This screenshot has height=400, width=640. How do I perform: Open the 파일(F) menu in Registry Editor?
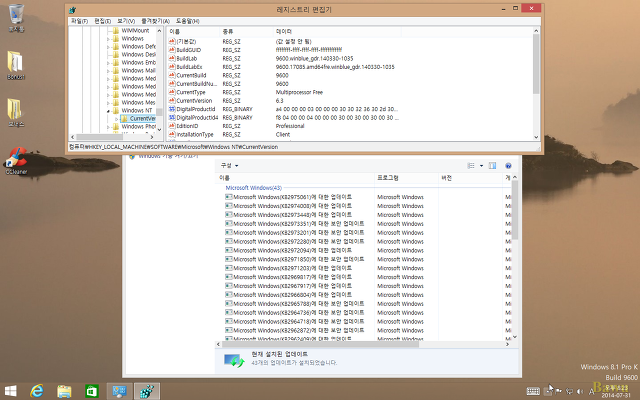click(x=79, y=21)
